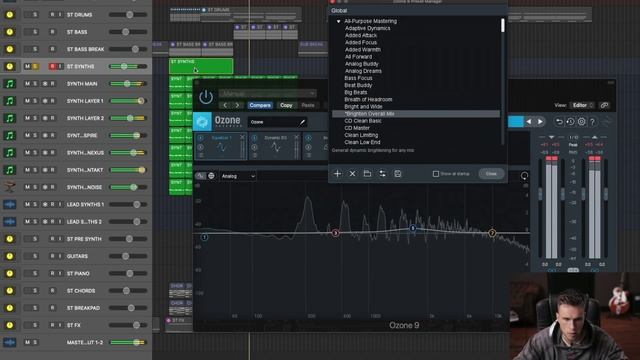Record-enable the ST BASS track
This screenshot has width=640, height=360.
52,32
